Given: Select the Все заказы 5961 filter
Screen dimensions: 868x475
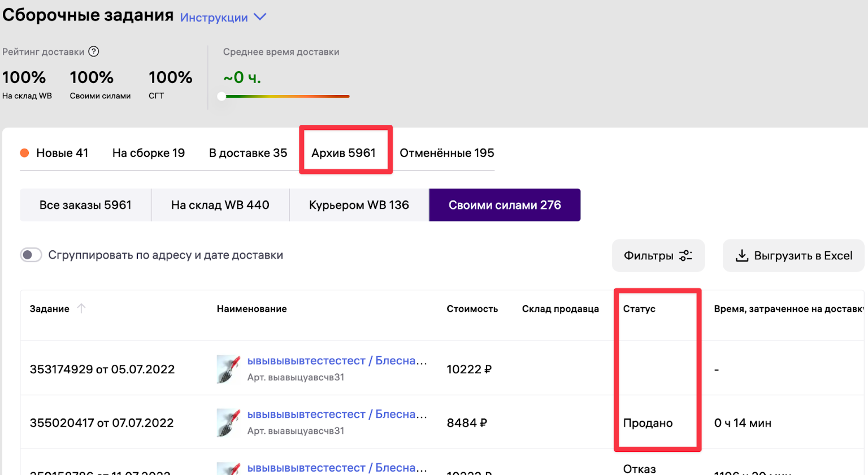Looking at the screenshot, I should point(85,205).
